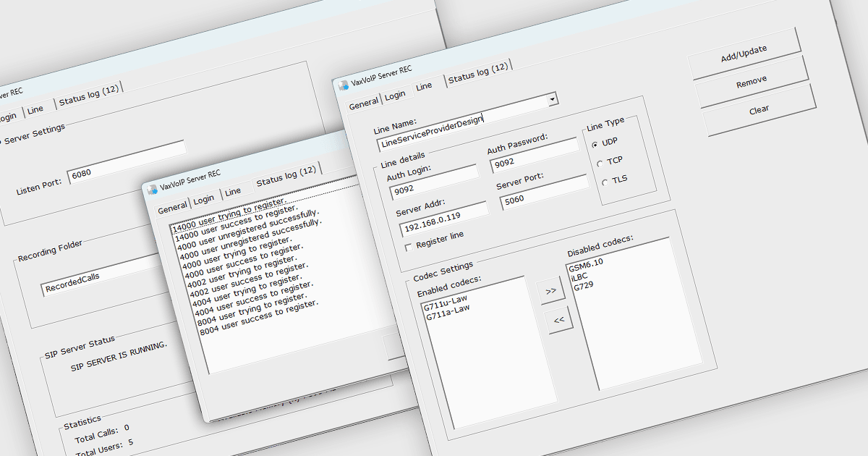Select GSM6.10 in Disabled codecs list
Image resolution: width=868 pixels, height=456 pixels.
coord(586,264)
